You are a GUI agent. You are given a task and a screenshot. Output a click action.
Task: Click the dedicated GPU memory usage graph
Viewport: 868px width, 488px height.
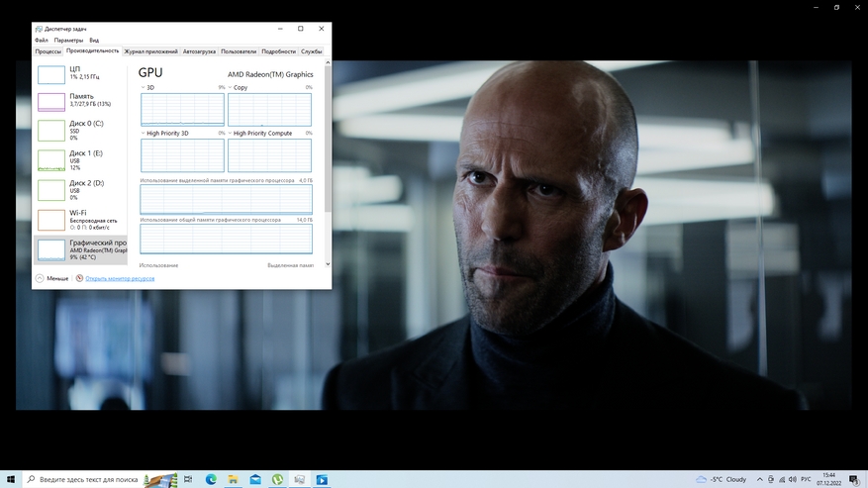pos(226,199)
